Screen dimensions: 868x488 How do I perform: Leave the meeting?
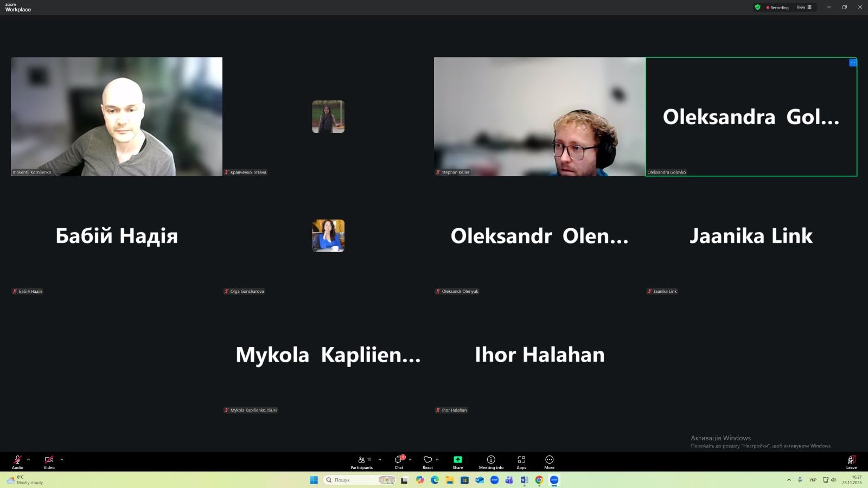coord(851,461)
